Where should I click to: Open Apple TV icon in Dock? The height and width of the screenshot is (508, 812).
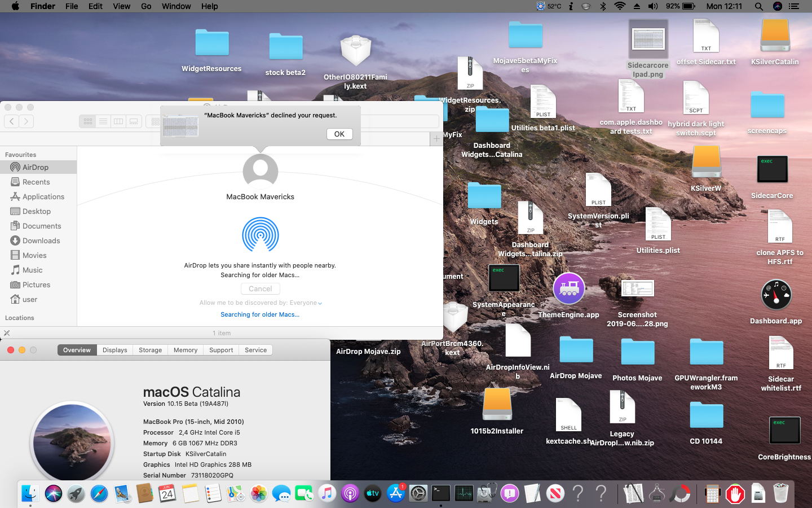pos(373,493)
